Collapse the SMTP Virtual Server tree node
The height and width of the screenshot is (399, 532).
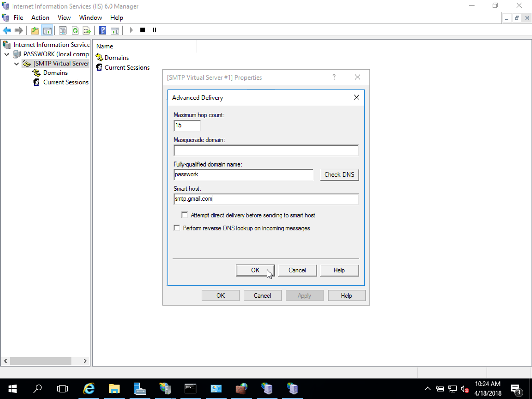[x=16, y=64]
